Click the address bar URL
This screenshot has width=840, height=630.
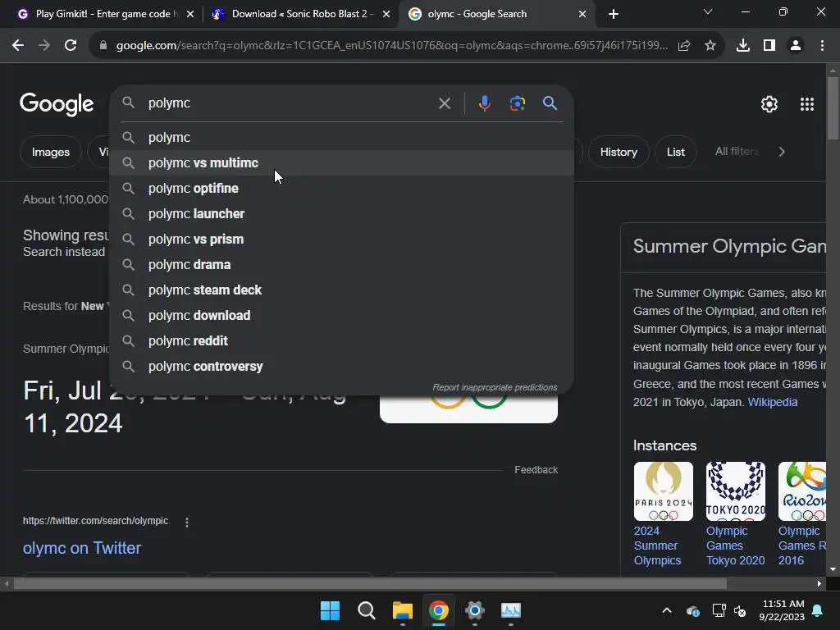tap(391, 46)
